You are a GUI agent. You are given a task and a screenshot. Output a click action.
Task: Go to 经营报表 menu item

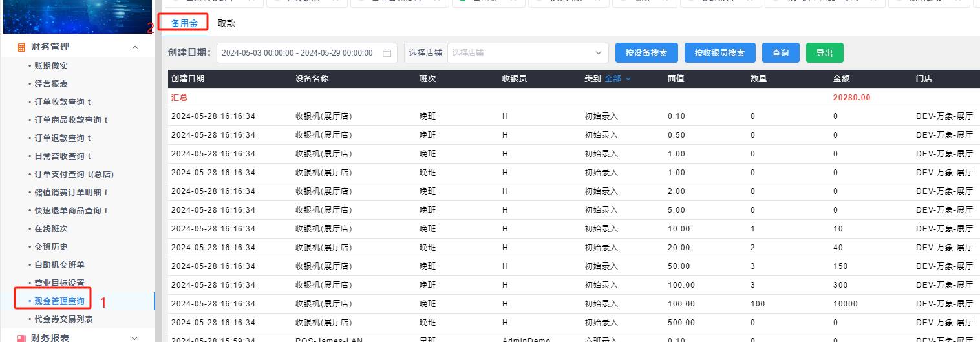[x=51, y=84]
